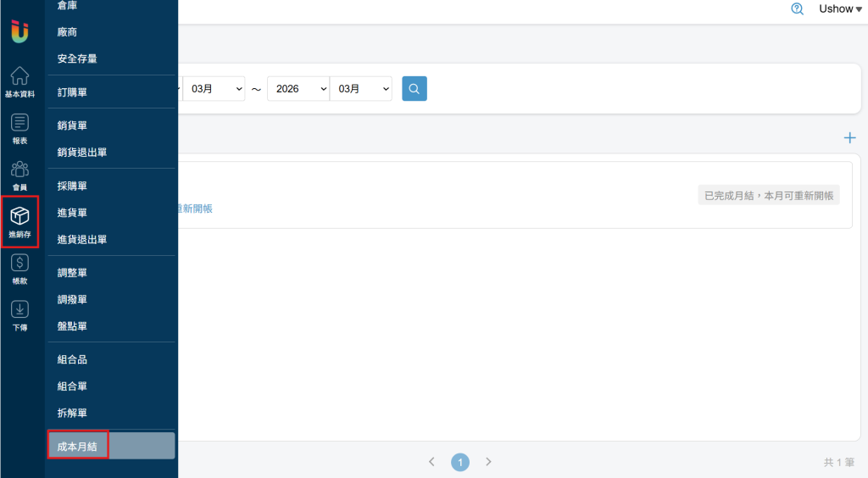Open the start month 03月 dropdown
Image resolution: width=868 pixels, height=478 pixels.
pyautogui.click(x=214, y=88)
